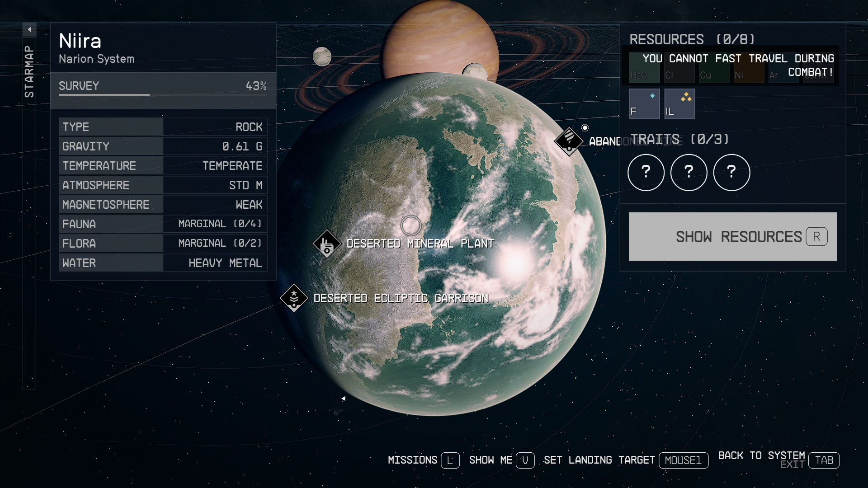Click the Deserted Ecliptic Garrison label
Screen dimensions: 868x488
401,298
